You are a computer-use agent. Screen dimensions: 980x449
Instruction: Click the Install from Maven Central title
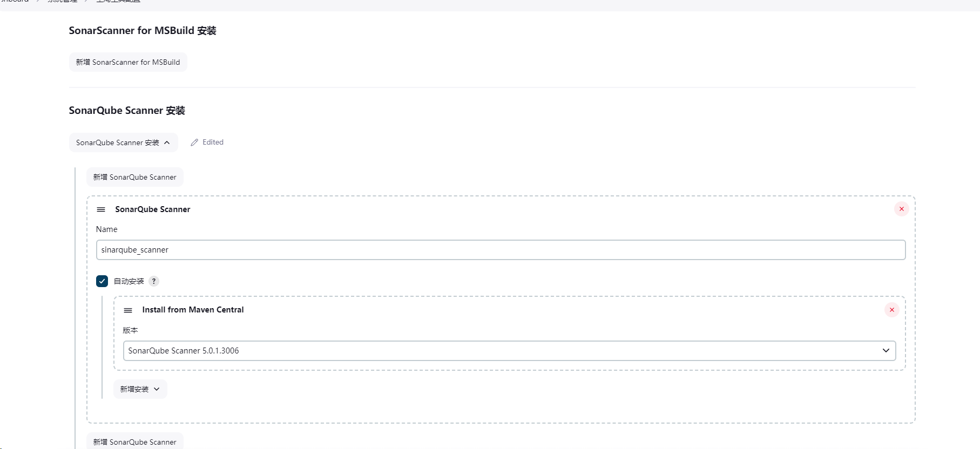193,310
